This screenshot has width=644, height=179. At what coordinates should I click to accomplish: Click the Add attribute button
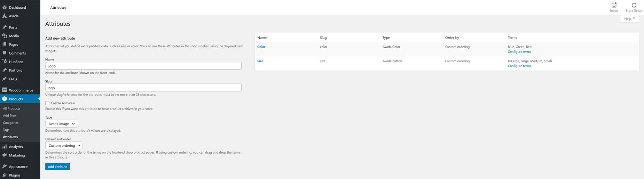(57, 166)
